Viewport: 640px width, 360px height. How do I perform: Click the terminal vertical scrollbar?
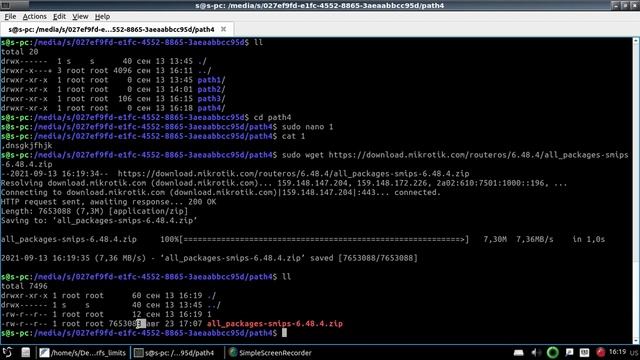pos(636,190)
